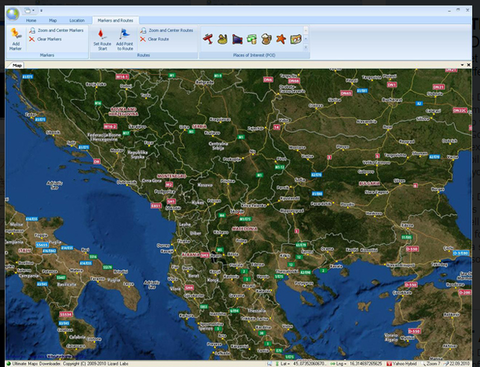Image resolution: width=480 pixels, height=367 pixels.
Task: Click Add Point to Route flag icon
Action: (125, 34)
